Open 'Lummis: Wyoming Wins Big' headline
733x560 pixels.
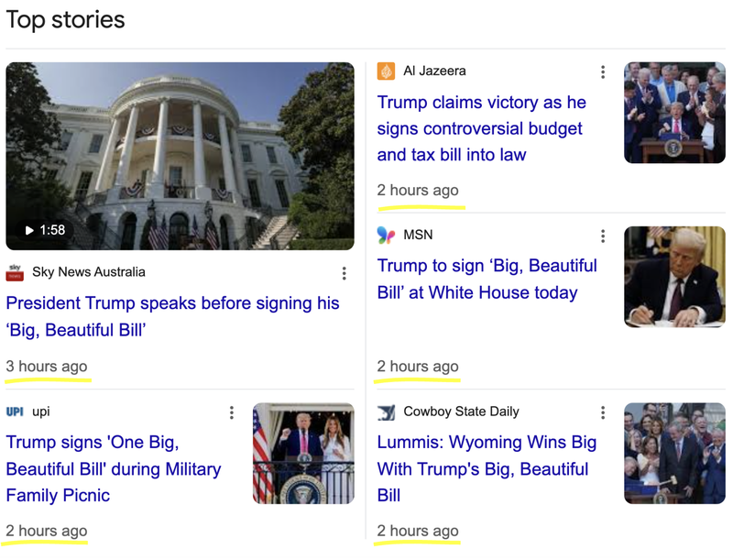tap(487, 468)
